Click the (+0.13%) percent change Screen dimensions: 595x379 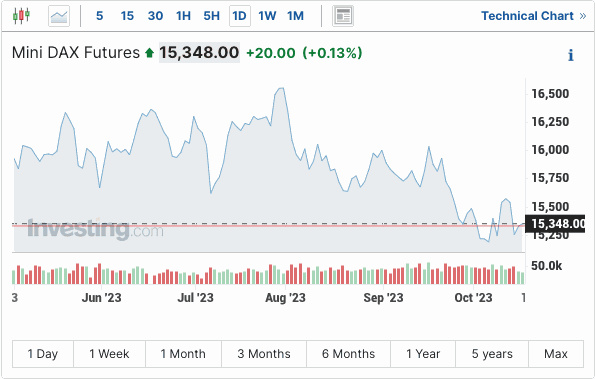pyautogui.click(x=332, y=53)
